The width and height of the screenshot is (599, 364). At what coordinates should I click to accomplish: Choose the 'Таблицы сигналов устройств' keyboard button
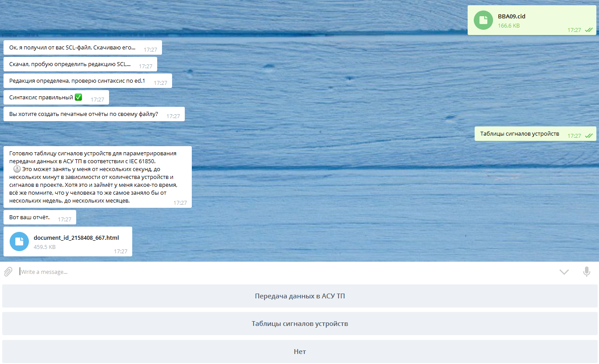(299, 324)
